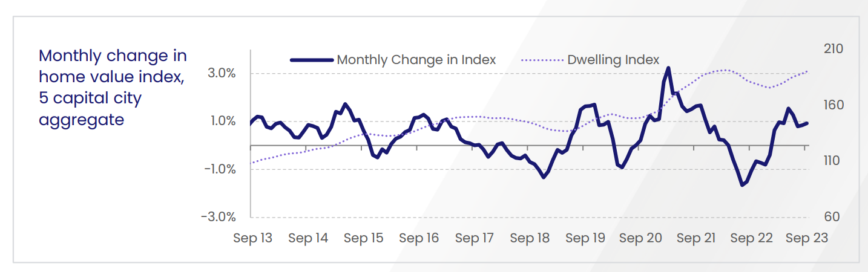Select the Sep 15 date label

(364, 238)
